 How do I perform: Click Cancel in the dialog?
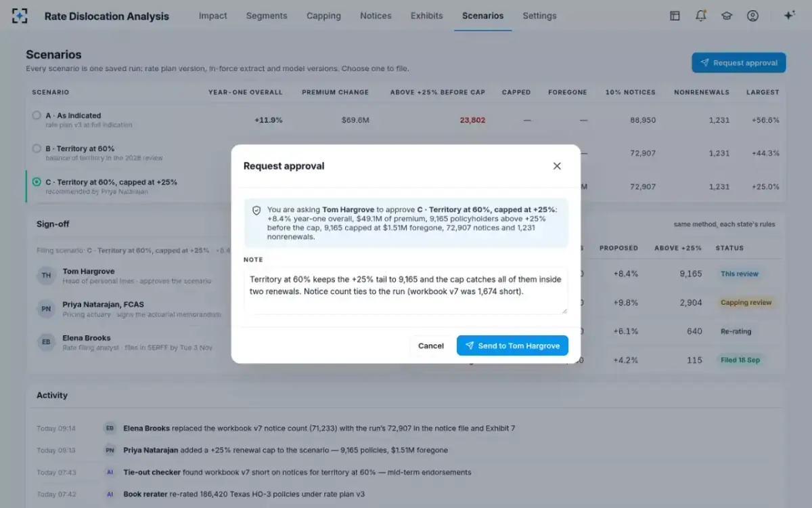[x=430, y=345]
